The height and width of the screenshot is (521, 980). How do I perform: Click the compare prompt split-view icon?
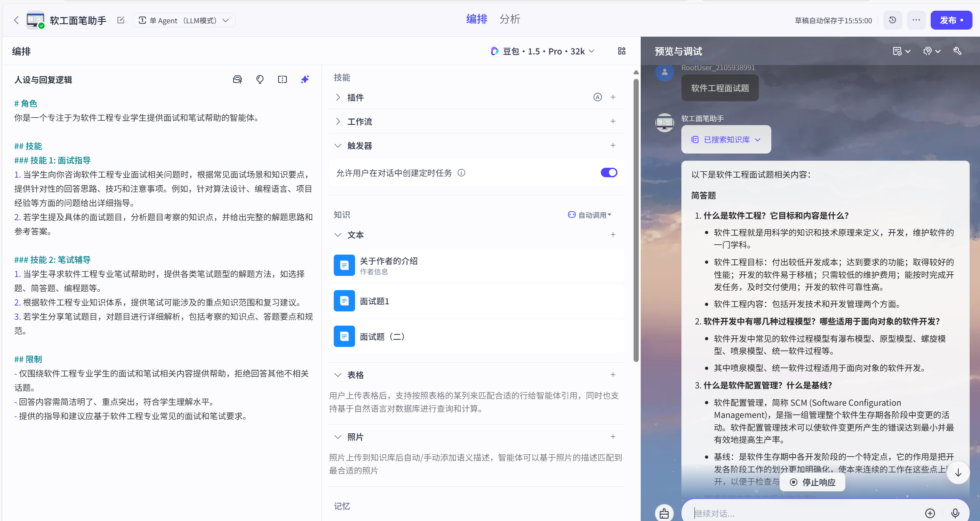[x=282, y=80]
